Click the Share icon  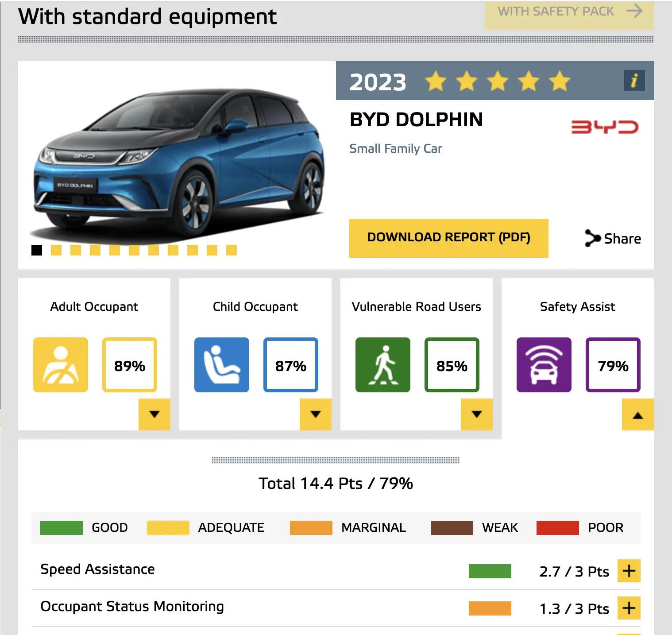click(592, 238)
